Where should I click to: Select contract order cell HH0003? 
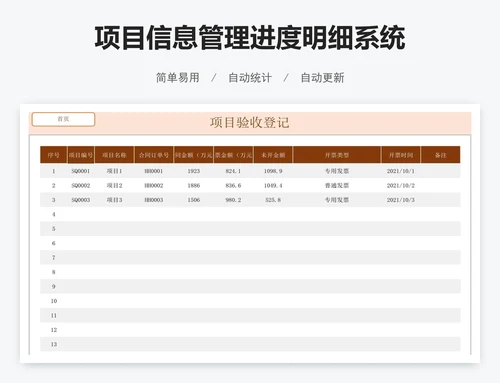point(154,200)
